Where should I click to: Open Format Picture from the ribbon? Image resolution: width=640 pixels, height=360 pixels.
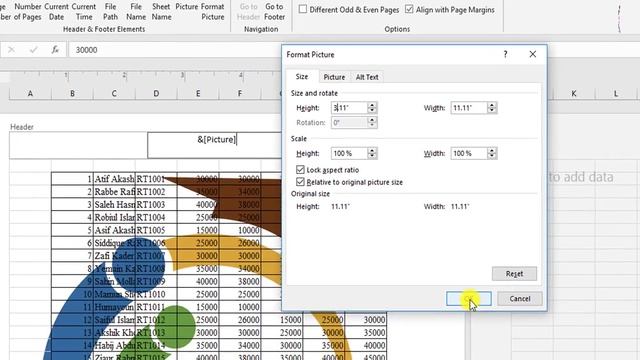click(213, 12)
